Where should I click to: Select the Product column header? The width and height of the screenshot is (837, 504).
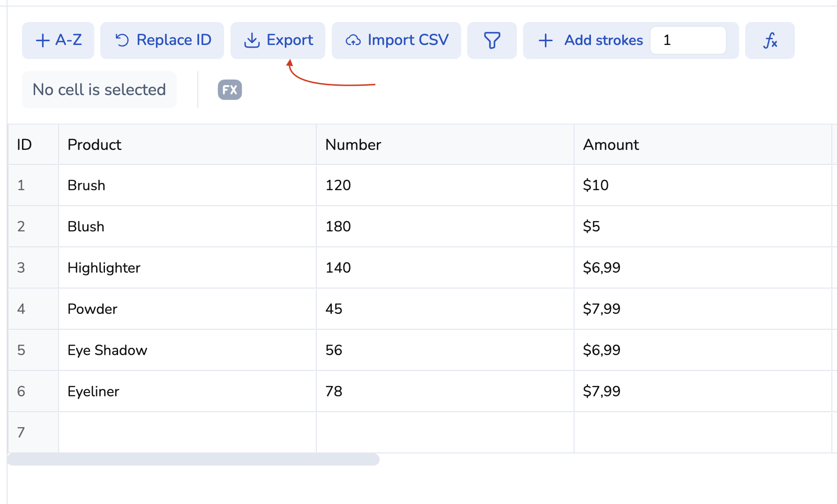187,145
